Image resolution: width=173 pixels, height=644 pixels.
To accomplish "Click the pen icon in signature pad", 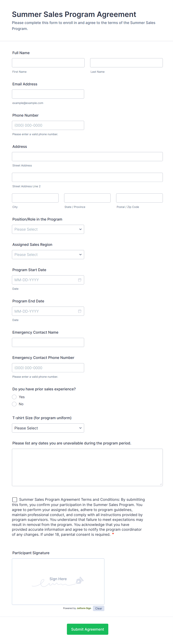I will tap(79, 580).
